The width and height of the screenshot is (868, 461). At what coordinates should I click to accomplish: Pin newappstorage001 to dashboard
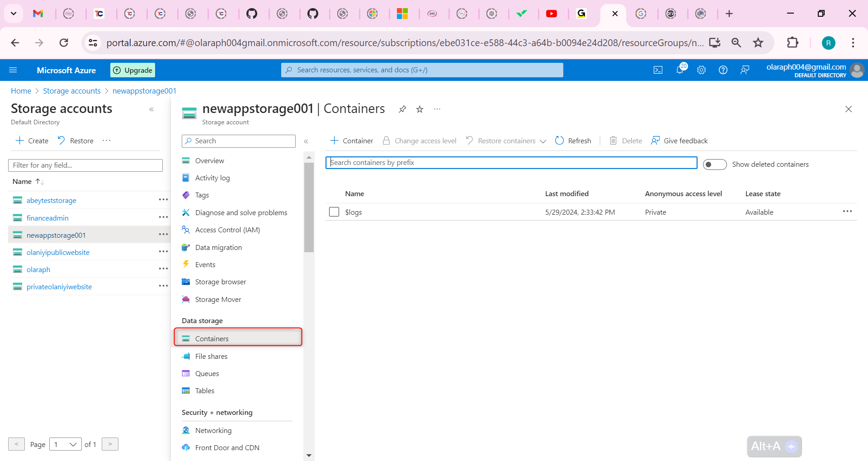point(402,109)
